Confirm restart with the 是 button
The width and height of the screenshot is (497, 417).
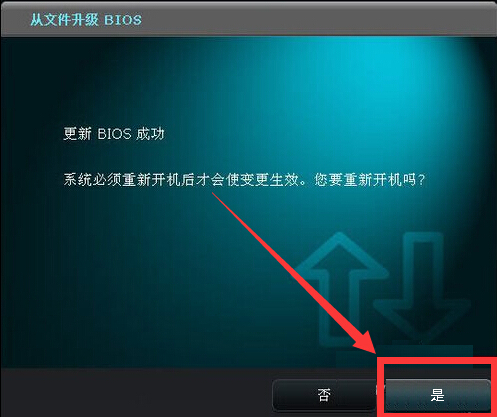click(x=437, y=395)
